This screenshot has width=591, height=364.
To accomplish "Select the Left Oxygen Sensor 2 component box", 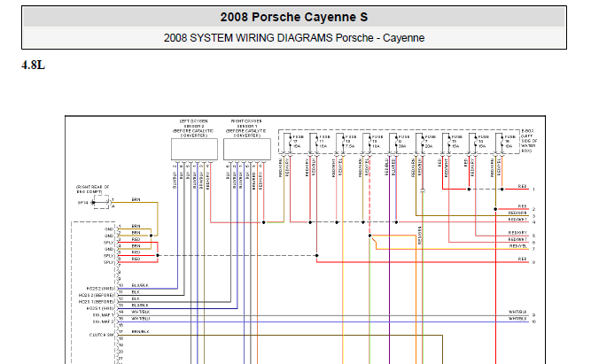I will click(194, 149).
